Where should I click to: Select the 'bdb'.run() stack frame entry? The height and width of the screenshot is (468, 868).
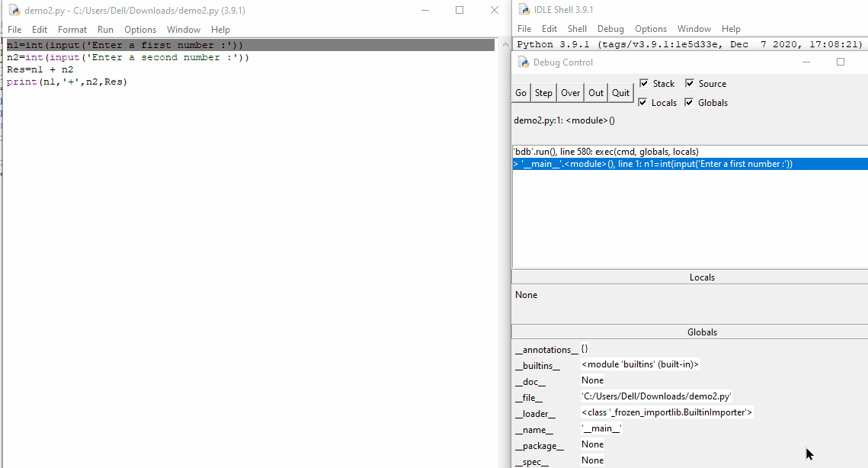click(x=606, y=152)
